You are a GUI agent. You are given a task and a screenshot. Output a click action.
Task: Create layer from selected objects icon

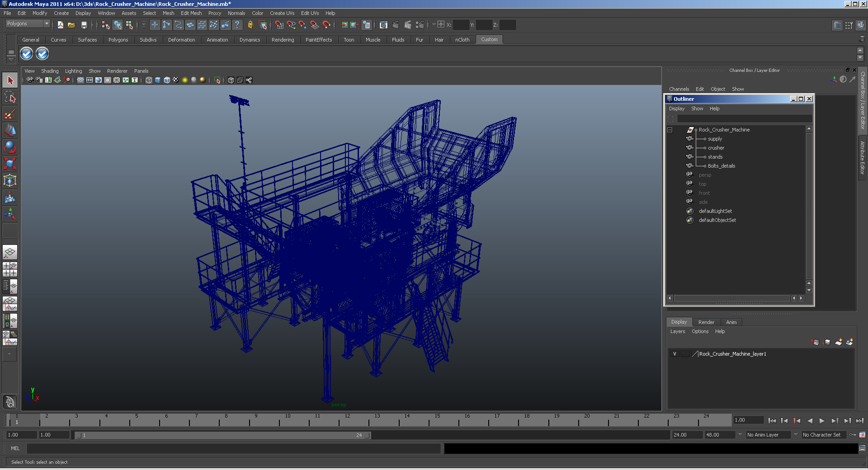(x=849, y=342)
